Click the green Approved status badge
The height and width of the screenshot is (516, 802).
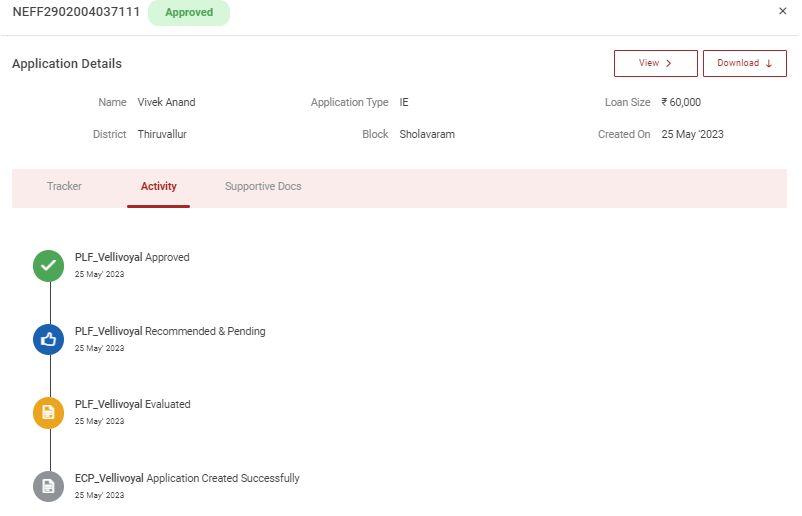(x=189, y=13)
